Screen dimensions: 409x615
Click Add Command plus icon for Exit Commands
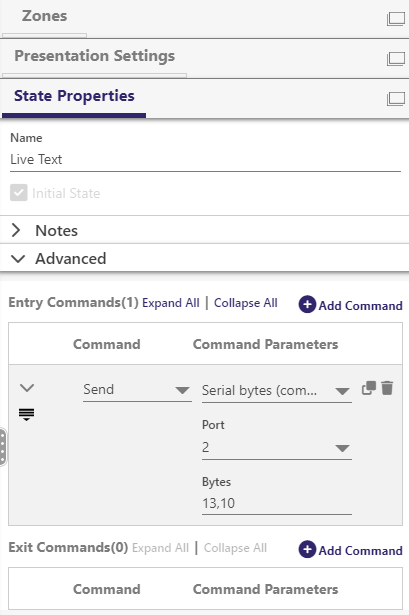[x=307, y=549]
